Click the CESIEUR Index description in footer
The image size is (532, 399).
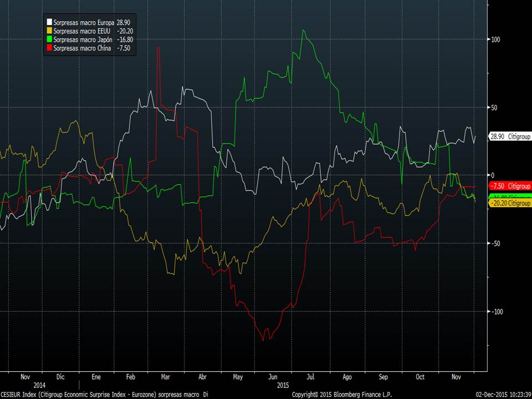104,395
